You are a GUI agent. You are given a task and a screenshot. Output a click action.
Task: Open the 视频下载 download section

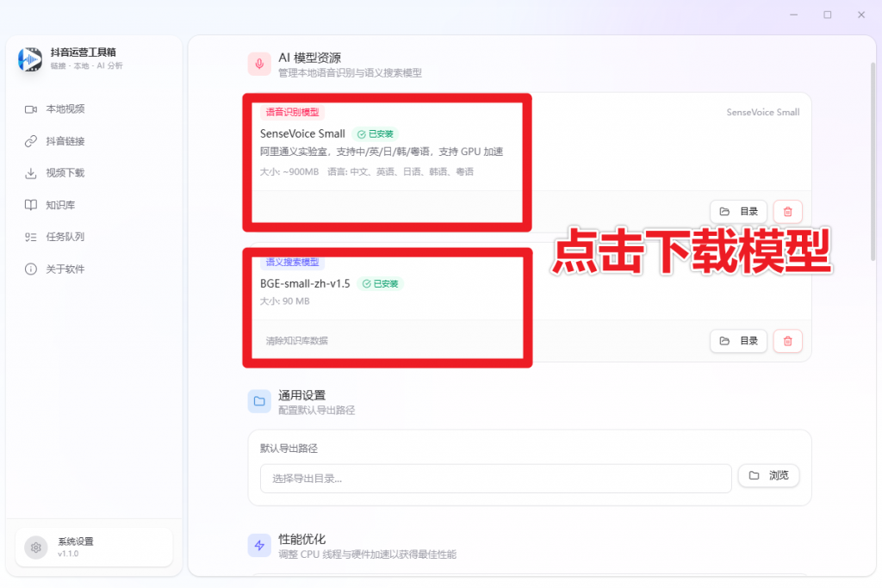pyautogui.click(x=65, y=173)
